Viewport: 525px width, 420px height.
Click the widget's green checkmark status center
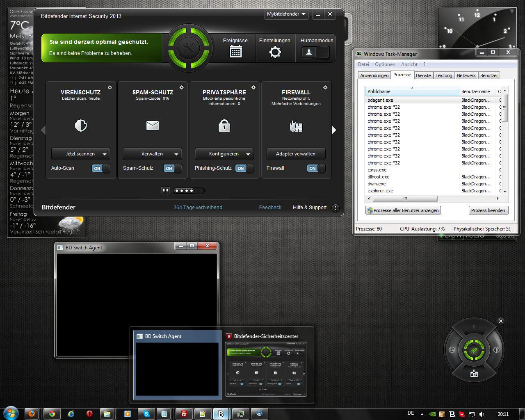(474, 350)
